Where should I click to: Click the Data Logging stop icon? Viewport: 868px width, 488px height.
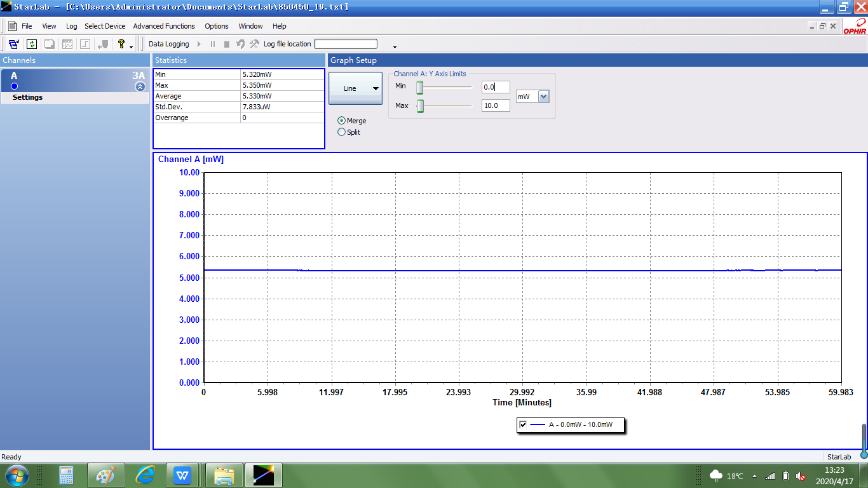point(227,44)
